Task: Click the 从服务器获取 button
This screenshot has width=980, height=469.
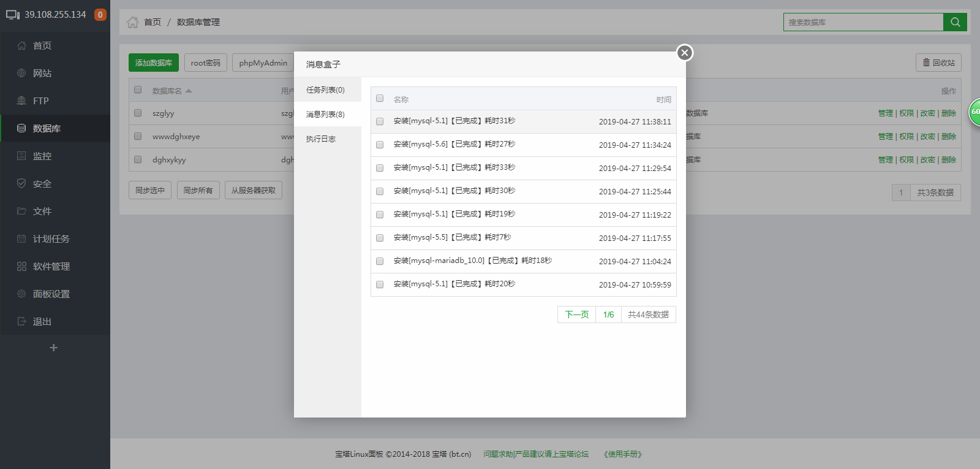Action: tap(254, 190)
